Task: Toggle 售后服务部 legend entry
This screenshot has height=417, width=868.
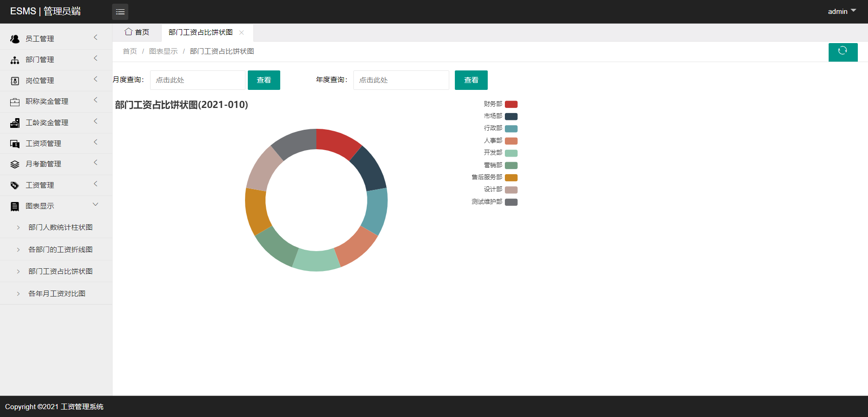Action: [x=495, y=177]
